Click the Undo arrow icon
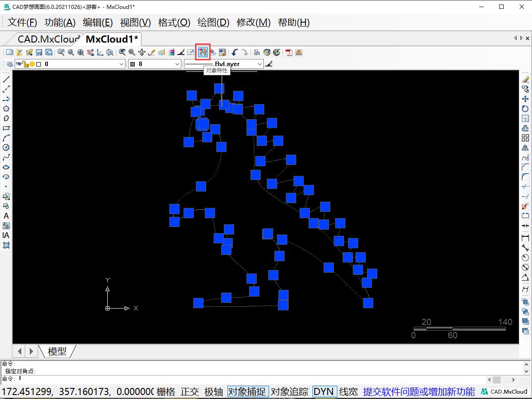532x399 pixels. click(x=235, y=52)
